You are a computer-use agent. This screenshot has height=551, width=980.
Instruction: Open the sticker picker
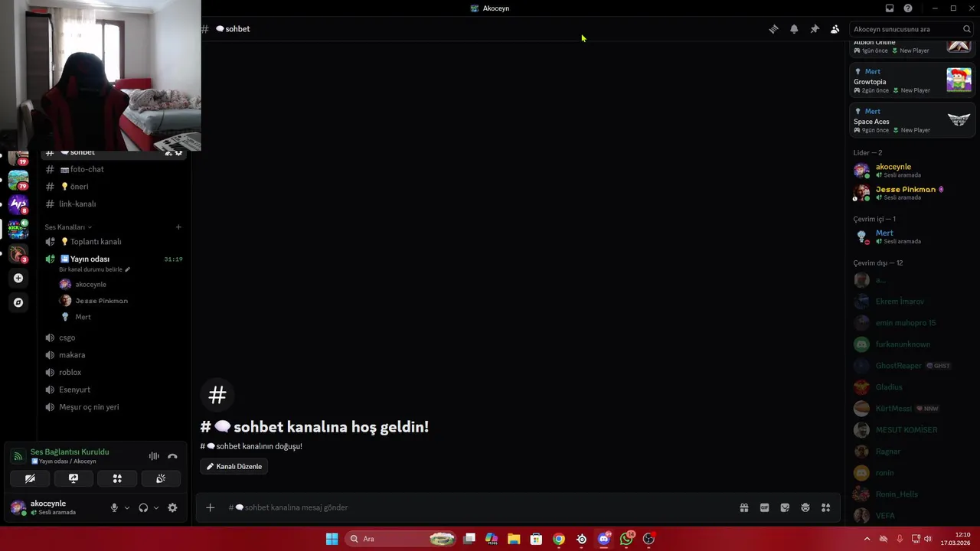(x=785, y=507)
